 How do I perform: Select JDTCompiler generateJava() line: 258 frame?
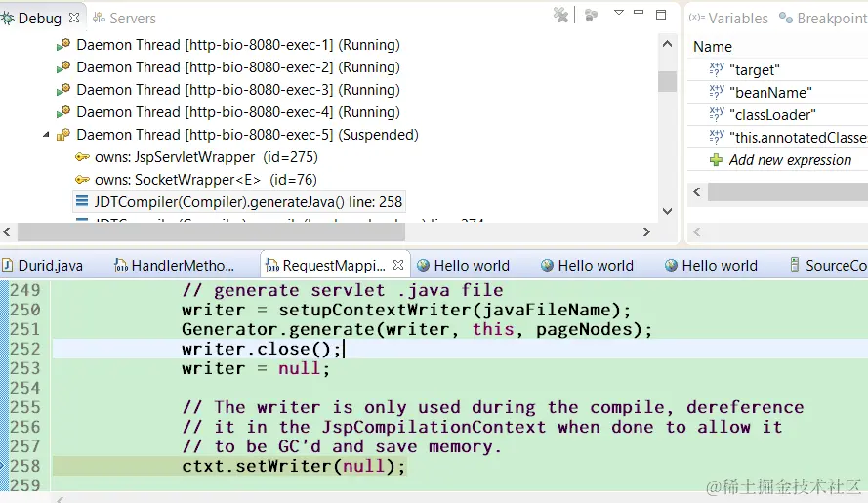[x=248, y=202]
